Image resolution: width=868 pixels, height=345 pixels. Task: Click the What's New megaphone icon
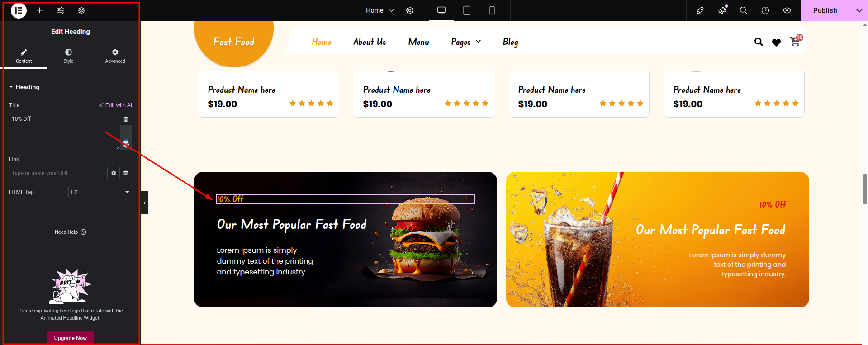(x=722, y=10)
